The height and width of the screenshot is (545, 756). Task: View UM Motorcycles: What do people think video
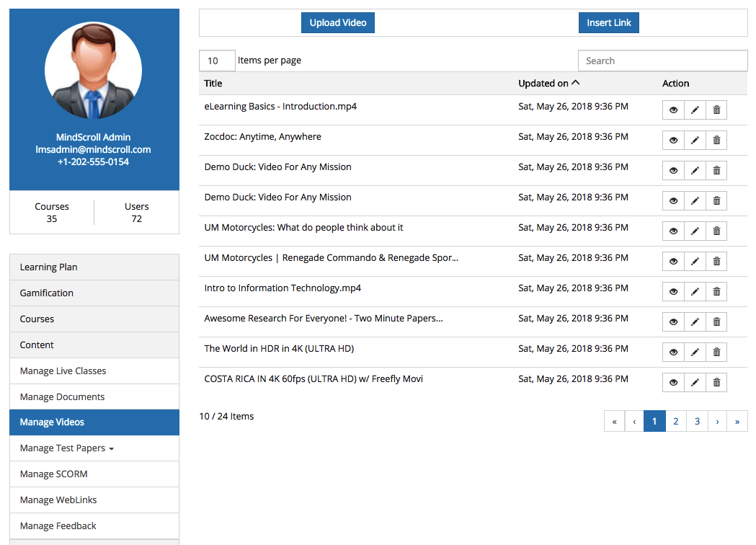(x=673, y=231)
